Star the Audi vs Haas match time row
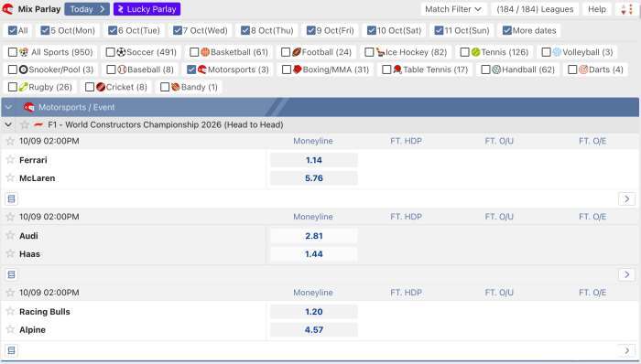 click(x=10, y=217)
